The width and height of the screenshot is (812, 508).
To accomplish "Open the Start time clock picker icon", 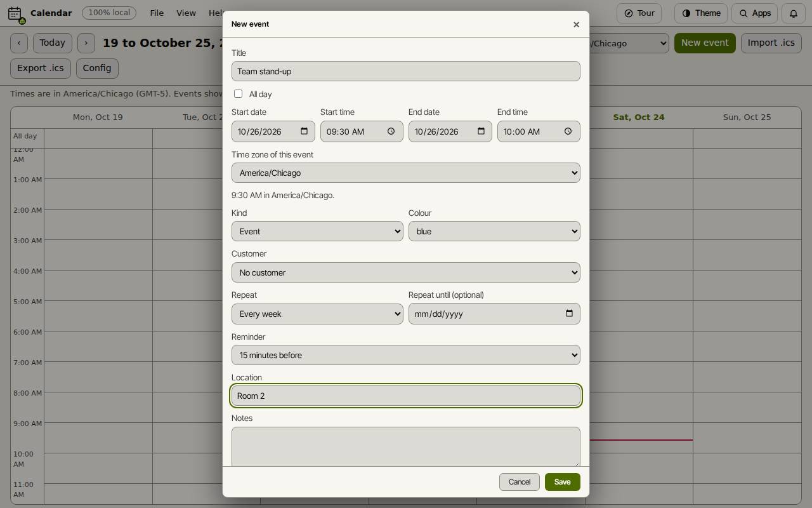I will (x=391, y=131).
